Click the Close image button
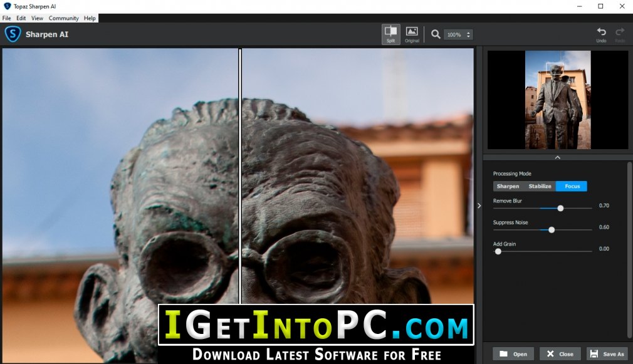 point(560,354)
